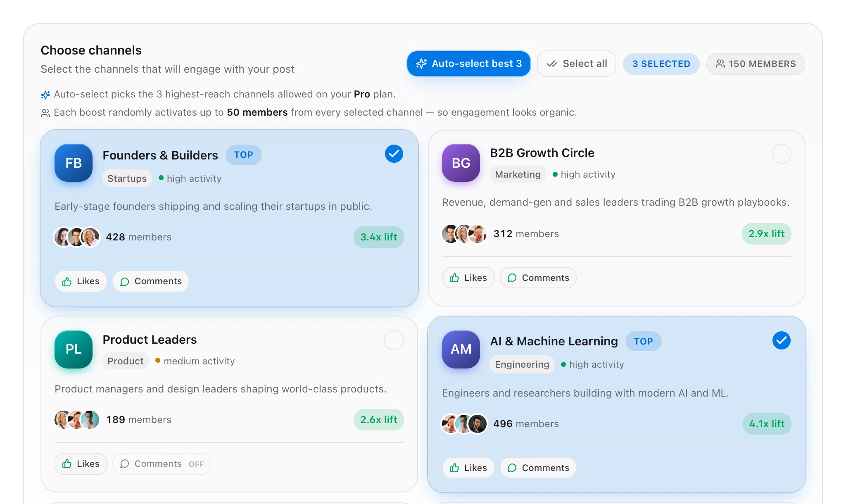
Task: Click the sparkle icon beside Auto-select hint
Action: coord(45,95)
